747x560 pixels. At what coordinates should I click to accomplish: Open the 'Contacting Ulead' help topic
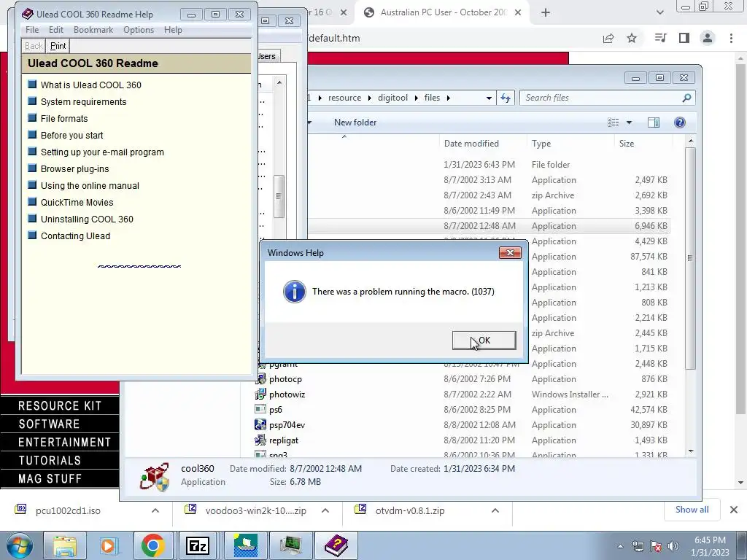(75, 236)
